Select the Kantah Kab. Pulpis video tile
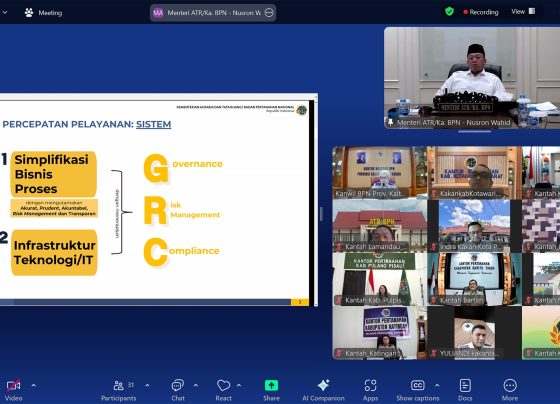The width and height of the screenshot is (560, 404). (380, 279)
